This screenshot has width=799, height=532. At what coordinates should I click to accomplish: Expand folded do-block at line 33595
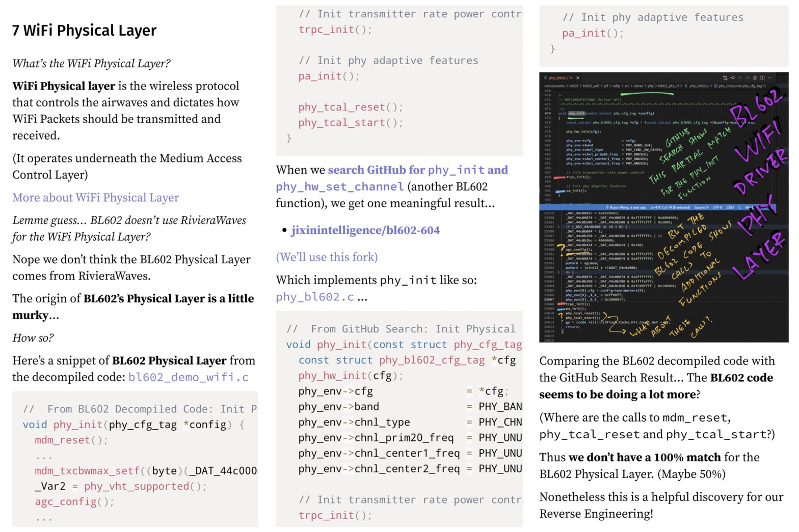(x=558, y=272)
